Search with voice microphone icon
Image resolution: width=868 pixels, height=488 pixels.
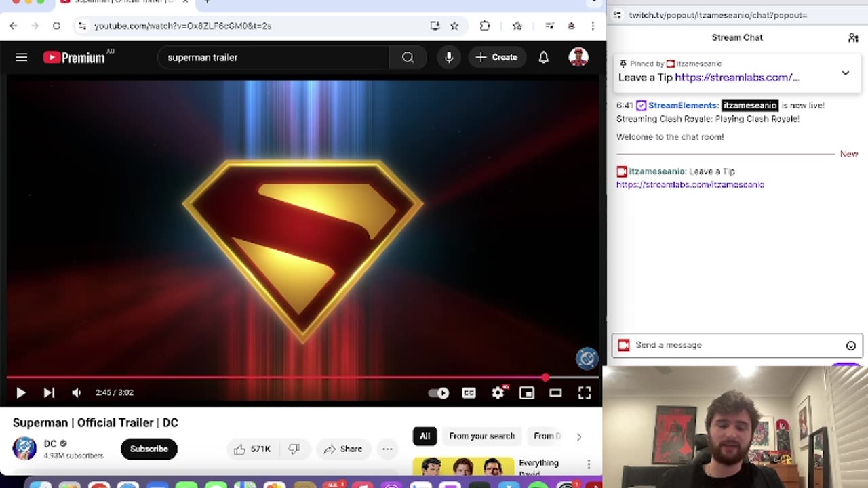point(449,58)
